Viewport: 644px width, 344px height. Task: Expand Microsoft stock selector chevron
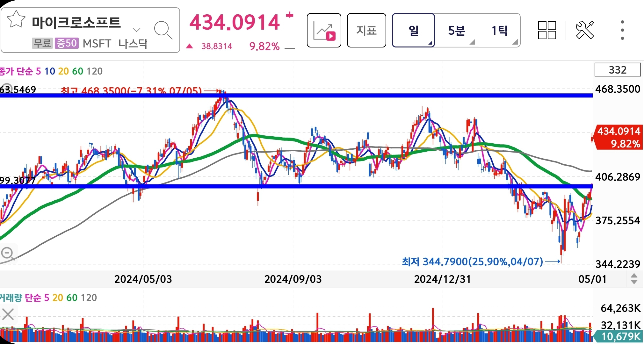[136, 30]
